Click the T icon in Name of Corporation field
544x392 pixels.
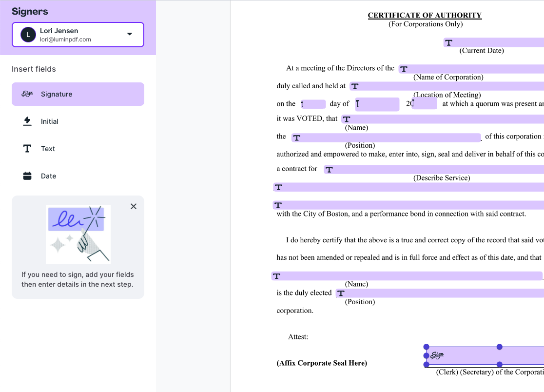[404, 69]
